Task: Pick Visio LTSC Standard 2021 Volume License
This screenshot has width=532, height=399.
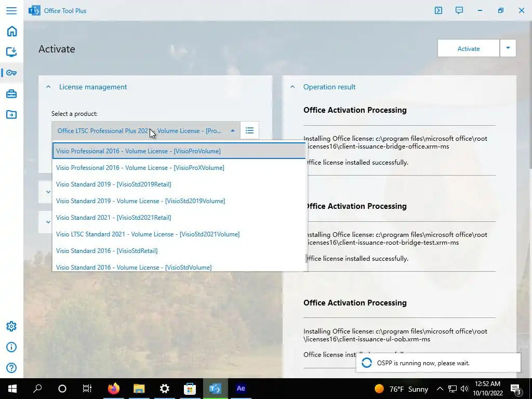Action: point(179,234)
